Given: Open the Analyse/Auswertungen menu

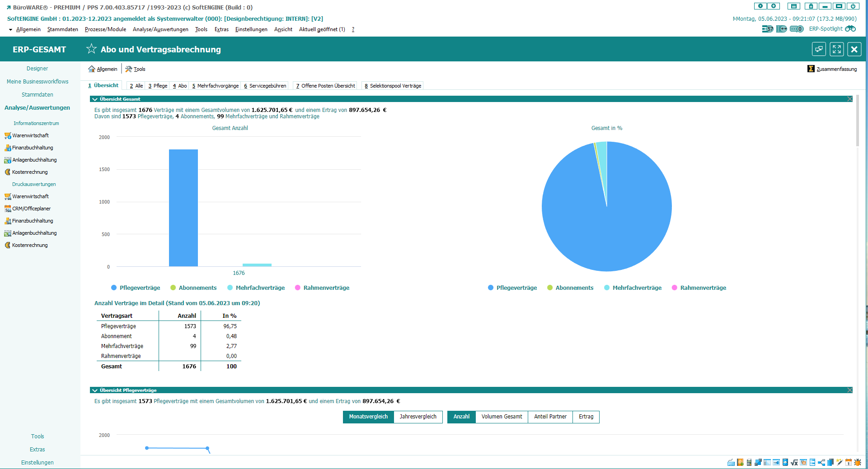Looking at the screenshot, I should click(160, 29).
